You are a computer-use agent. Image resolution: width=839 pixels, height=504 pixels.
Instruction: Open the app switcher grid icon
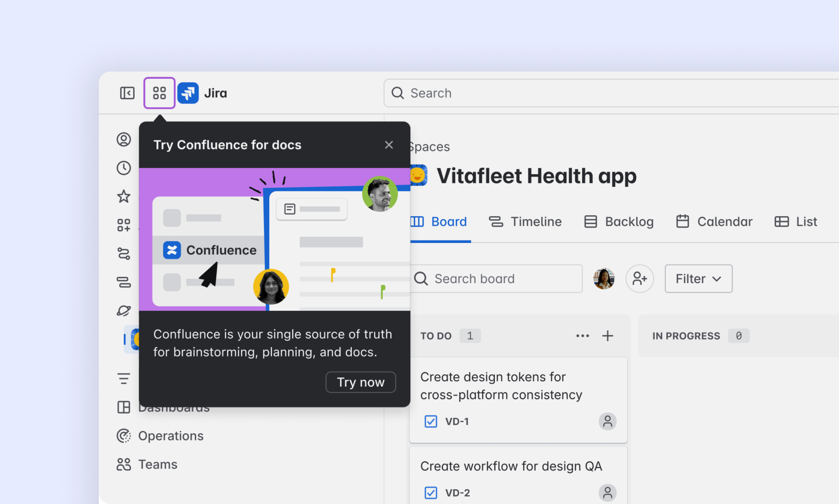[x=159, y=93]
